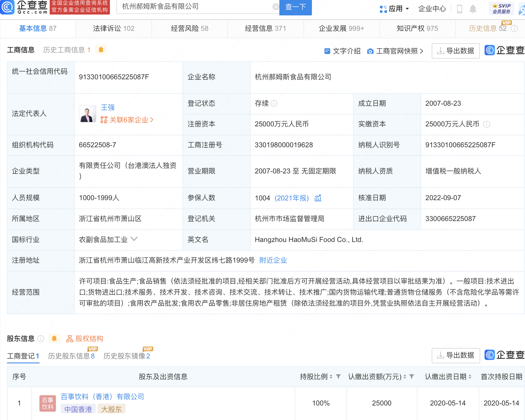Open 股权结构 equity structure diagram

pyautogui.click(x=85, y=339)
